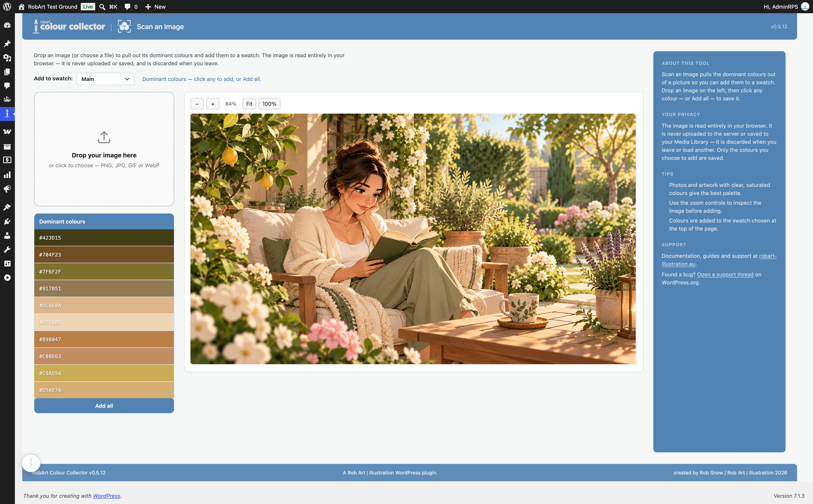Image resolution: width=813 pixels, height=504 pixels.
Task: Open Media library camera-and-music sidebar icon
Action: (x=7, y=58)
